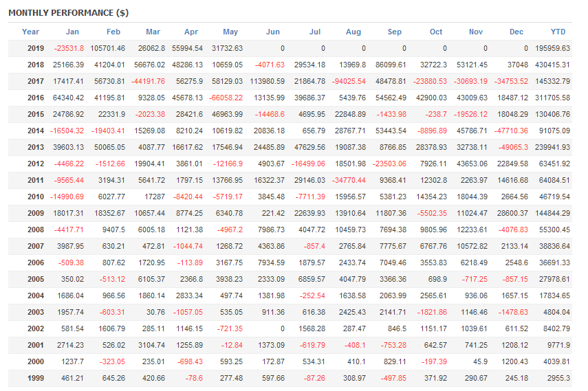Select the negative Jan 2019 value -23531.8

click(69, 48)
